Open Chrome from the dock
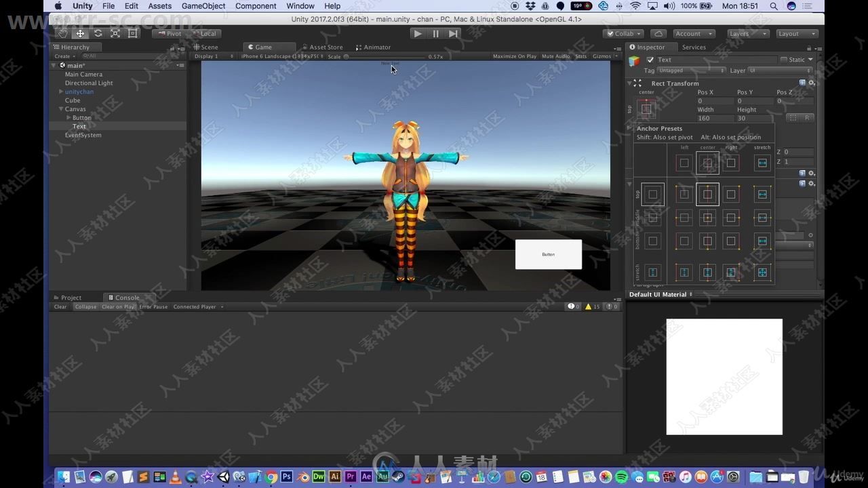The width and height of the screenshot is (868, 488). [271, 477]
